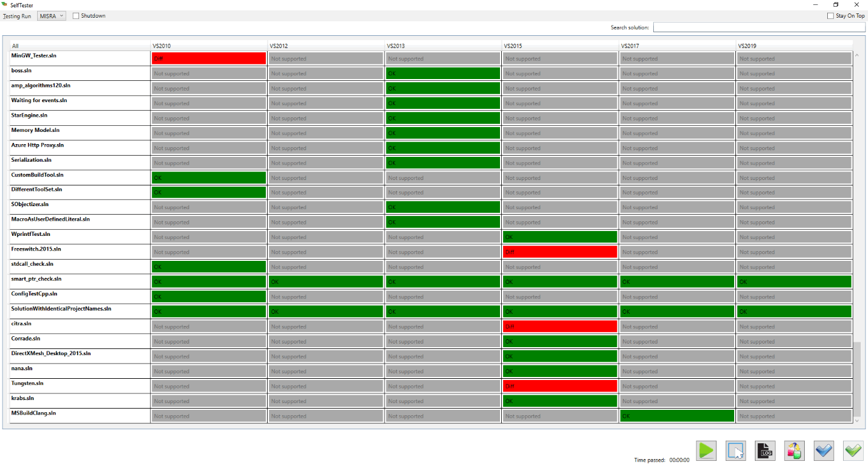
Task: Select the boss.sln row name
Action: [21, 71]
